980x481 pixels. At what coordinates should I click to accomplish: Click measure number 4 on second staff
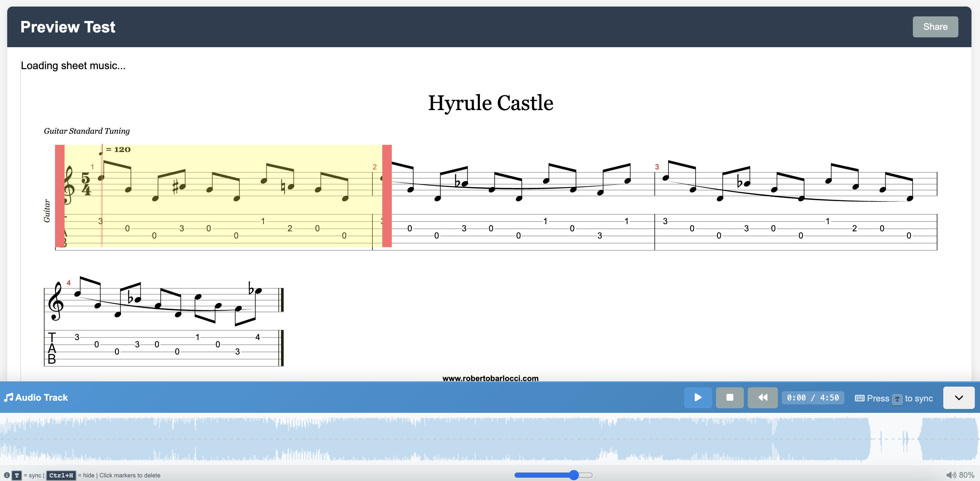pyautogui.click(x=68, y=283)
